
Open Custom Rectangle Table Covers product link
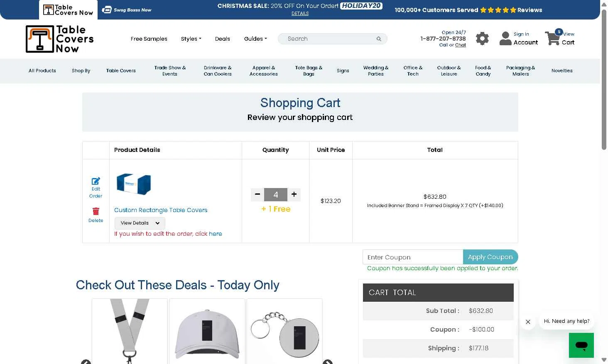[x=161, y=210]
